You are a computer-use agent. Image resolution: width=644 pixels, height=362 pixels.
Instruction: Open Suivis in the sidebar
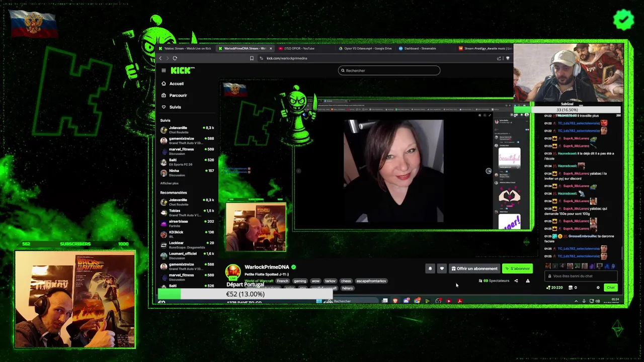coord(171,107)
